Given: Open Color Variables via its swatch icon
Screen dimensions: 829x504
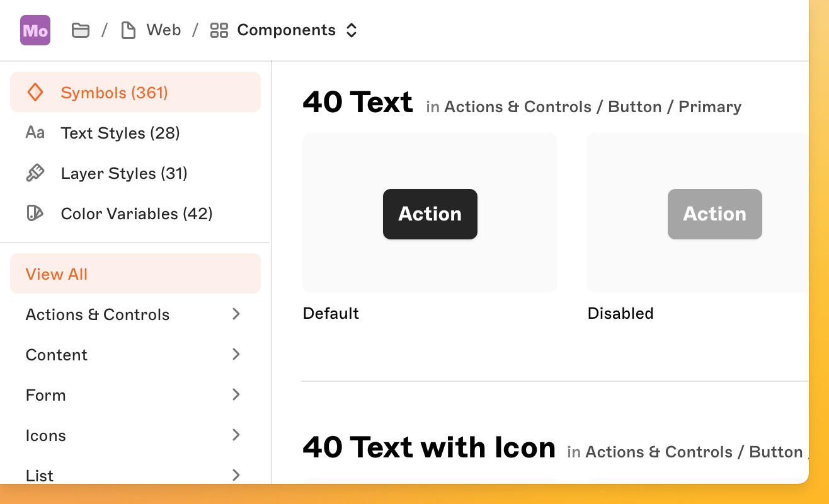Looking at the screenshot, I should 35,213.
